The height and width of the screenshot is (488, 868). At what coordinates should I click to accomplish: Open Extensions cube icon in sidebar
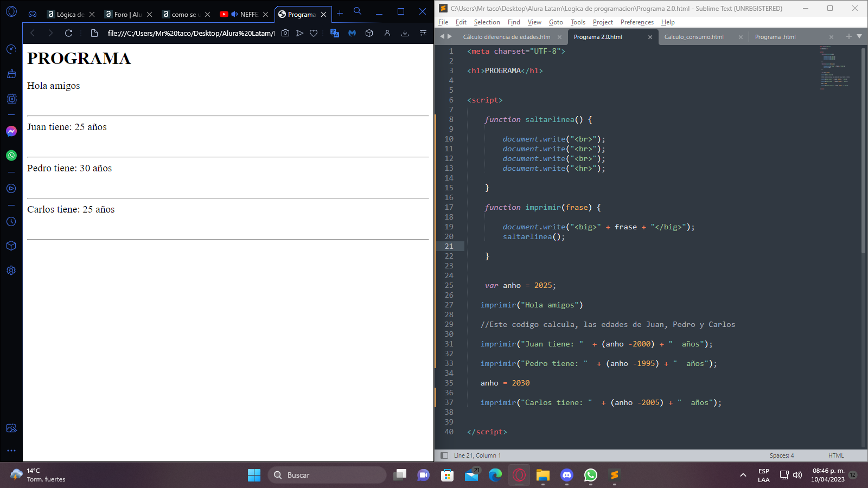click(11, 246)
